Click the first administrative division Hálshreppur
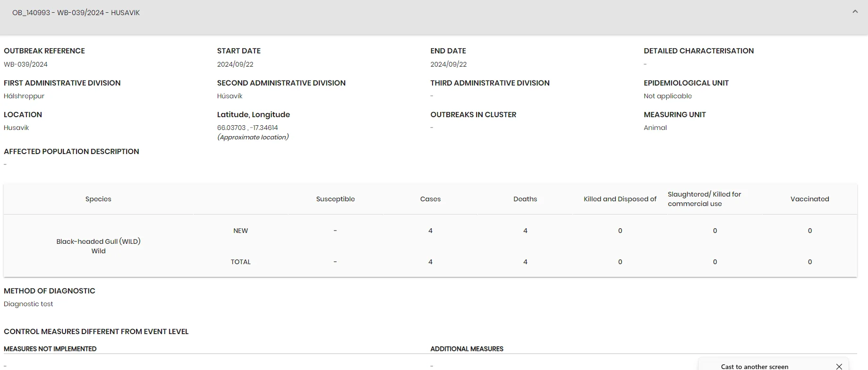The height and width of the screenshot is (370, 868). (24, 96)
